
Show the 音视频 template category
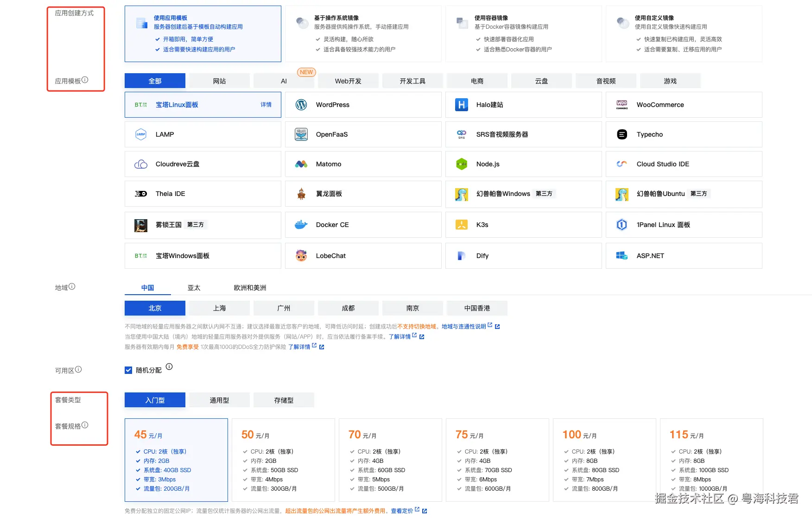606,81
